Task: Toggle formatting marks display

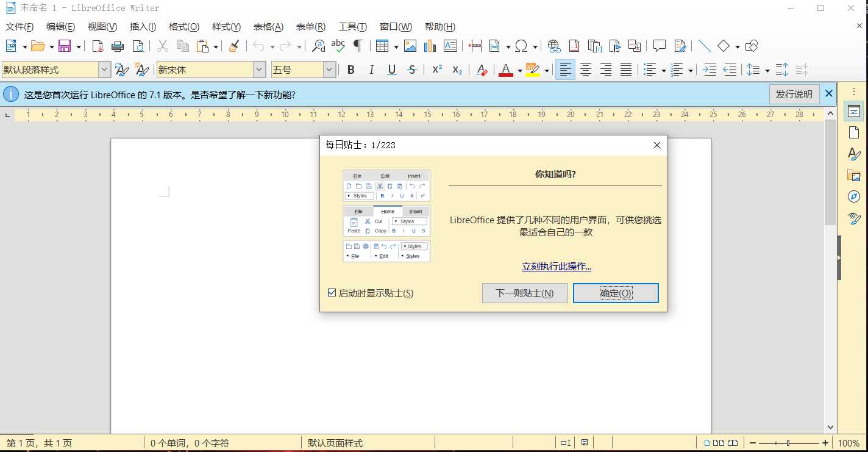Action: pyautogui.click(x=359, y=46)
